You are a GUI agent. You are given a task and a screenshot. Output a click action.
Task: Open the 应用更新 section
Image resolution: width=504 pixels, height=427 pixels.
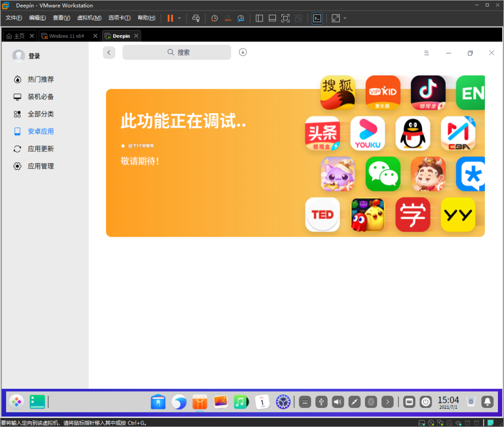coord(40,149)
